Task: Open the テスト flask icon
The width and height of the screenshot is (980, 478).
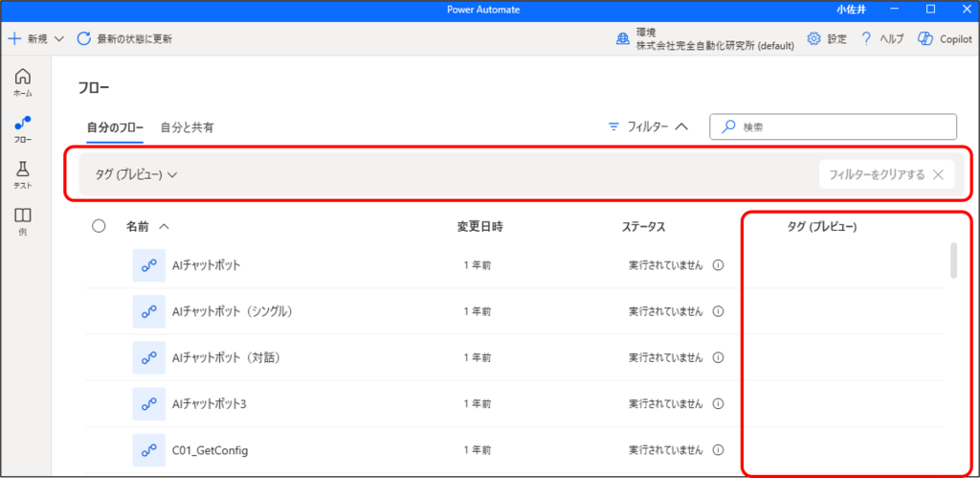Action: point(23,169)
